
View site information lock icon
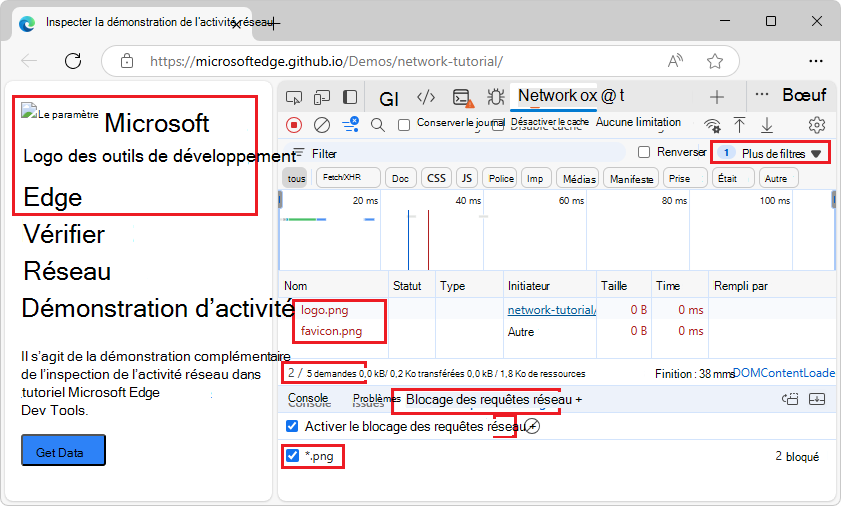(x=127, y=61)
